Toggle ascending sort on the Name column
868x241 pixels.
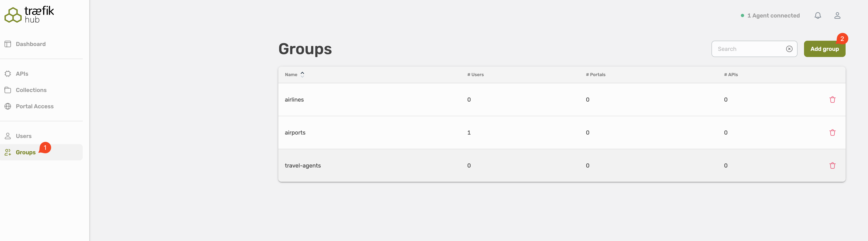coord(302,73)
